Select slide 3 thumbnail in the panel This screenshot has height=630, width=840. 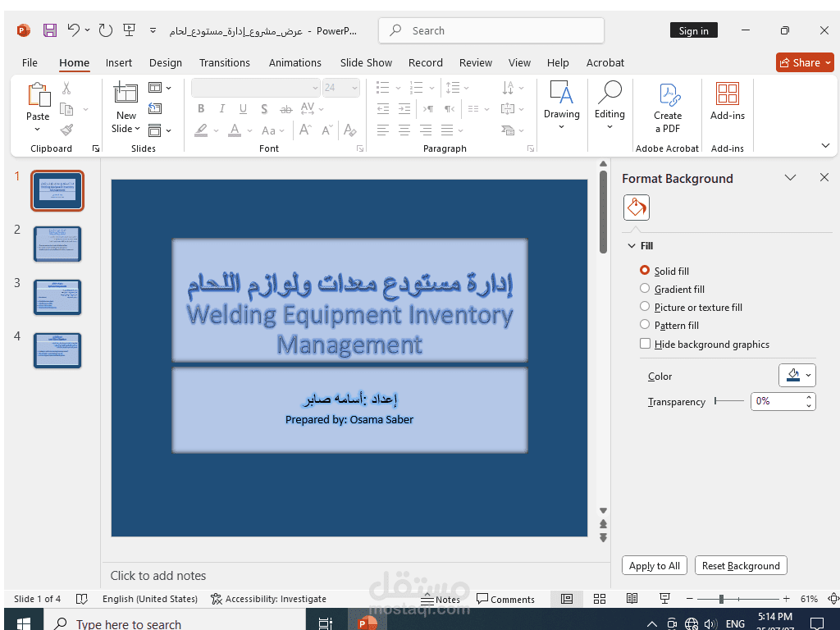[x=57, y=297]
